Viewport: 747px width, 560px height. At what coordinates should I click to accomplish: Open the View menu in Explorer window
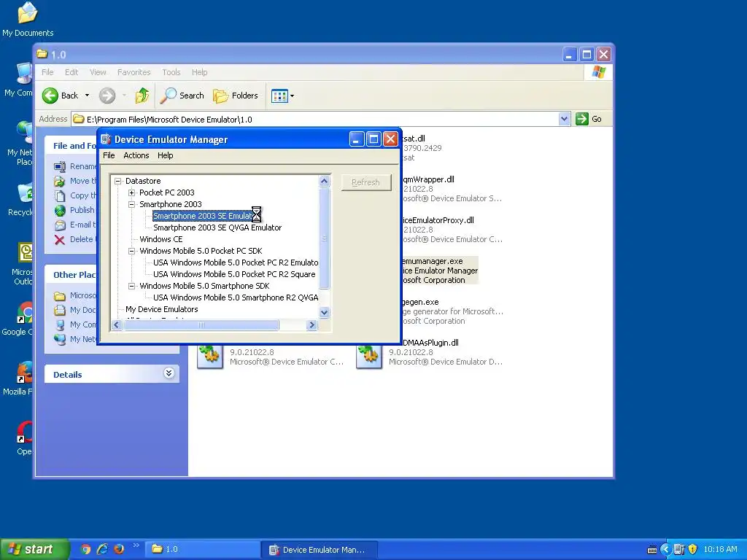pos(98,72)
